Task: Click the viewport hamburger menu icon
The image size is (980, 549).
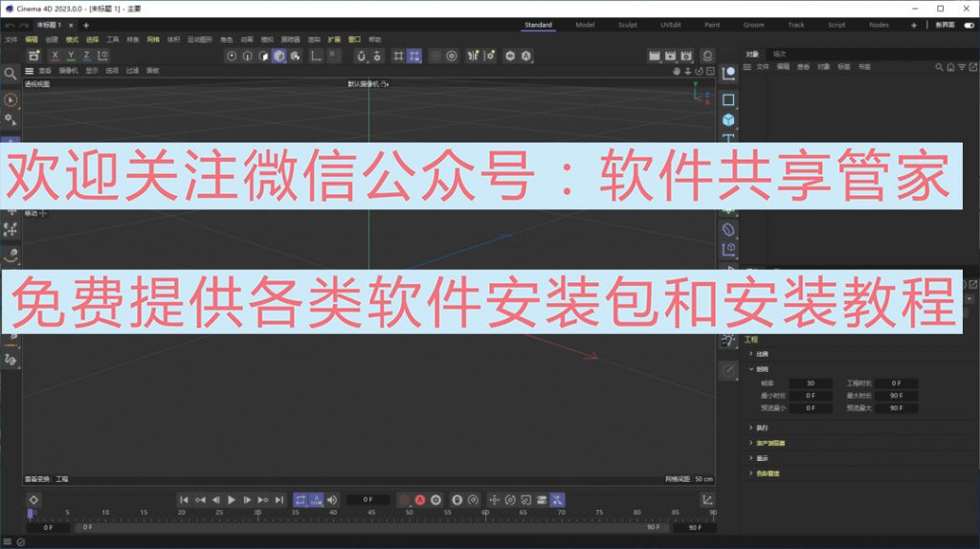Action: (x=29, y=71)
